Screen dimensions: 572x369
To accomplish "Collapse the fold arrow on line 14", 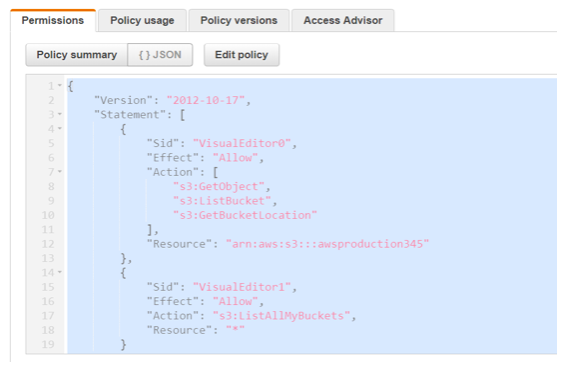I will (x=60, y=272).
